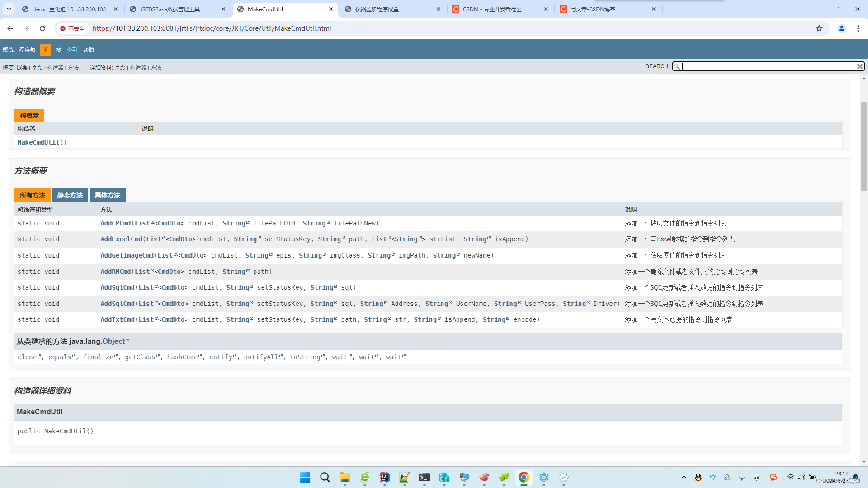Open IntelliJ IDEA from the taskbar
Viewport: 868px width, 488px height.
(x=385, y=477)
